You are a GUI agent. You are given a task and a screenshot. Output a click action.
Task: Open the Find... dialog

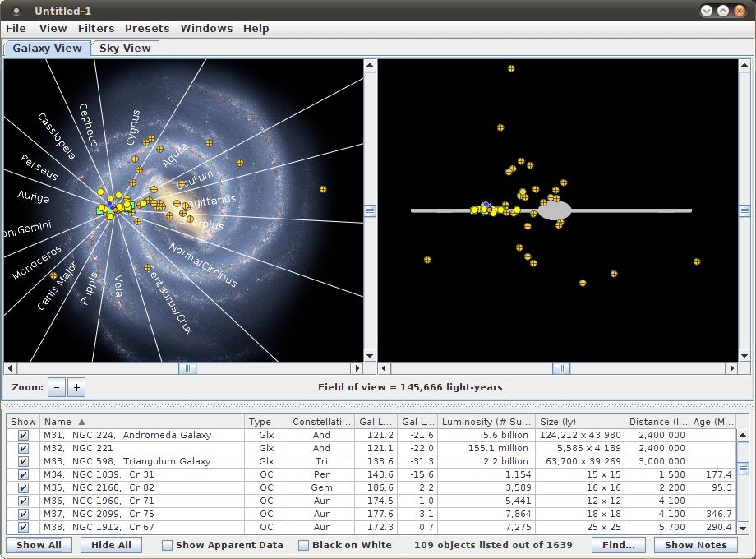coord(619,545)
